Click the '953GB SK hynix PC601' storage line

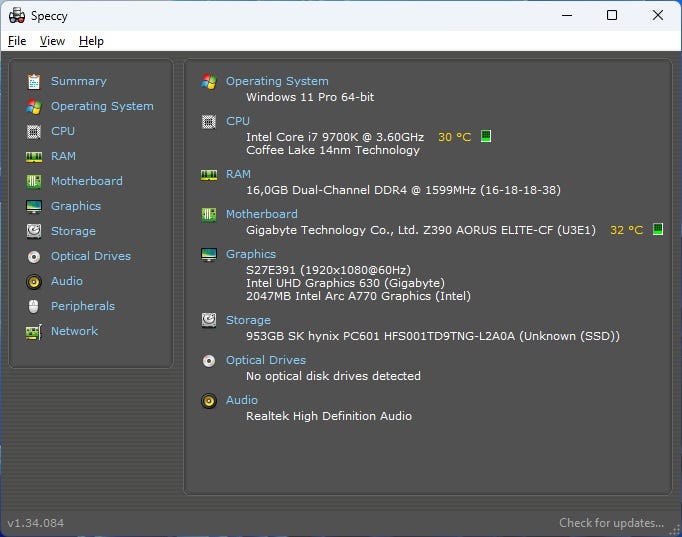pyautogui.click(x=433, y=337)
